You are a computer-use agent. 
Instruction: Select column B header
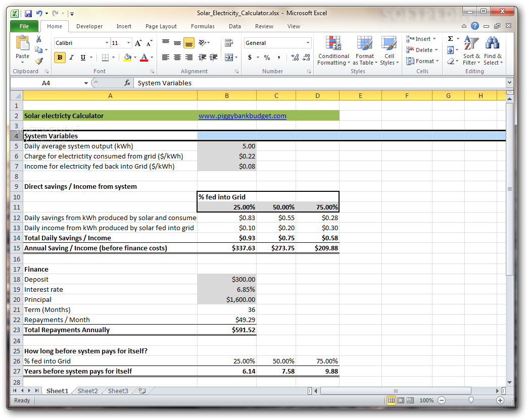click(x=227, y=95)
